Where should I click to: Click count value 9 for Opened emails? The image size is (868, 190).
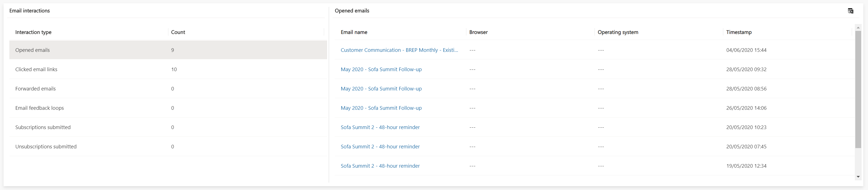(172, 50)
